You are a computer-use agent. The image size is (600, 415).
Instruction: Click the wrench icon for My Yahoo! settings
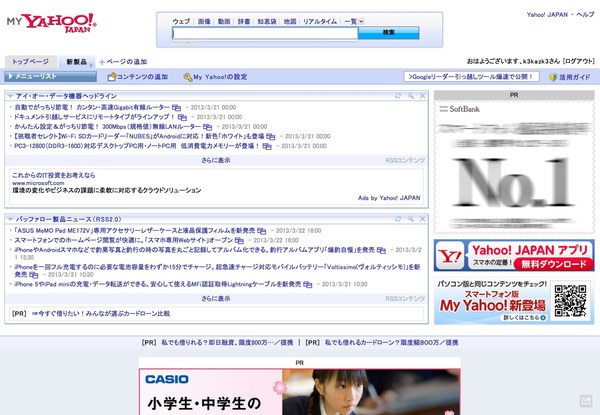185,76
